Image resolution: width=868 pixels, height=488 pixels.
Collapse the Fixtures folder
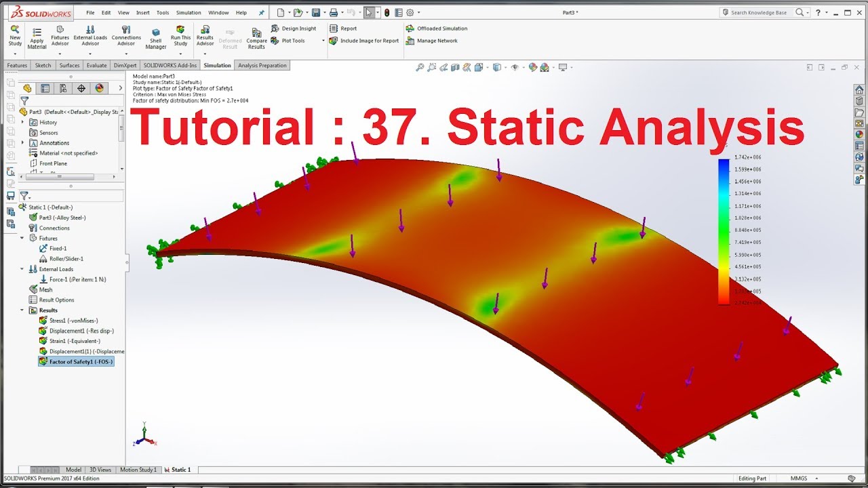coord(22,239)
